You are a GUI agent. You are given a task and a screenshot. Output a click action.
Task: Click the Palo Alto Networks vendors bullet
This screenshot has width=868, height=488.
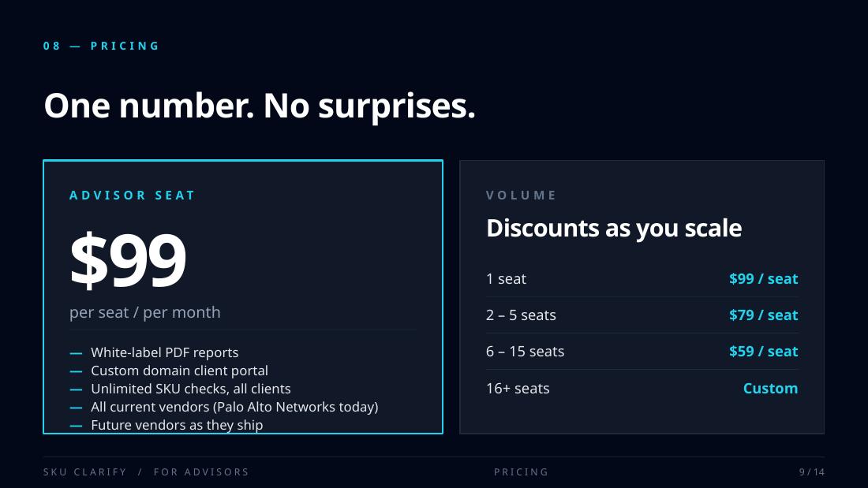pyautogui.click(x=234, y=407)
